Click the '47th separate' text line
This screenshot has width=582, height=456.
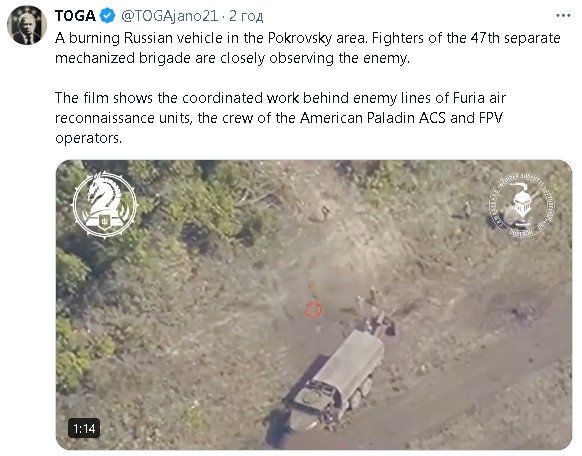pyautogui.click(x=308, y=38)
